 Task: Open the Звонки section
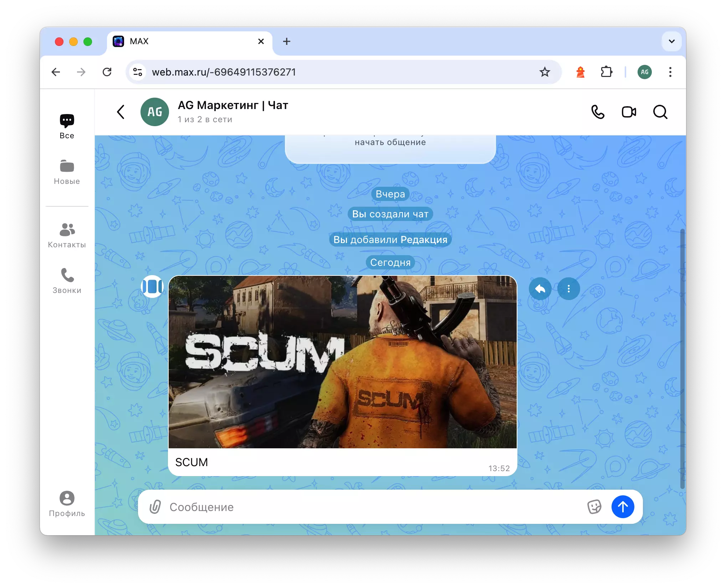click(67, 281)
